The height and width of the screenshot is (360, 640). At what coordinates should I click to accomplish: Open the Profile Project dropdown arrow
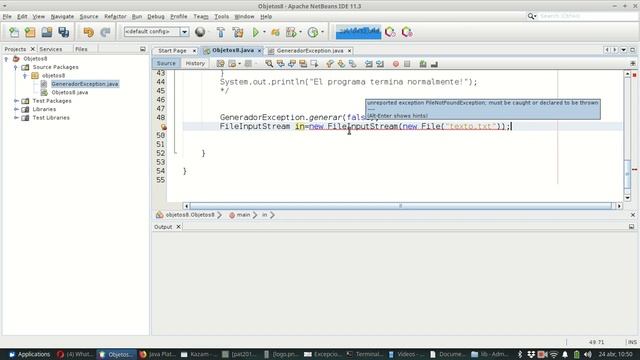pyautogui.click(x=322, y=32)
